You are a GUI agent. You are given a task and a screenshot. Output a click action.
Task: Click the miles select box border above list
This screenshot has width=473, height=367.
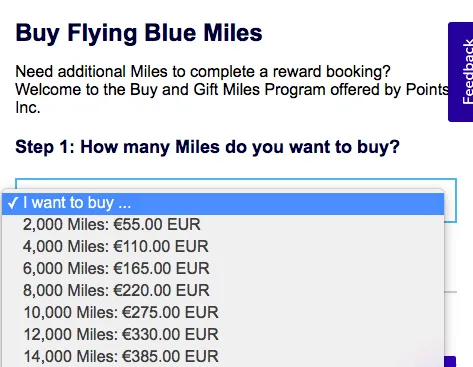pyautogui.click(x=236, y=184)
